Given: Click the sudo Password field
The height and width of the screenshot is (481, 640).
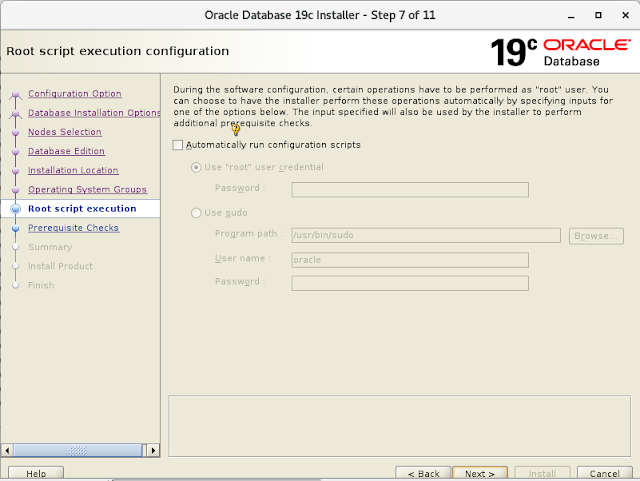Looking at the screenshot, I should 410,283.
